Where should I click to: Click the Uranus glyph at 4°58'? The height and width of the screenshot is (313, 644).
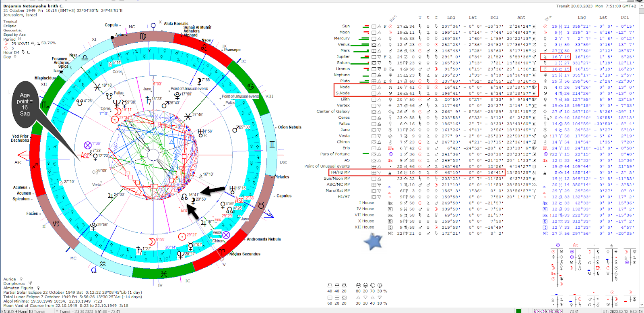200,133
